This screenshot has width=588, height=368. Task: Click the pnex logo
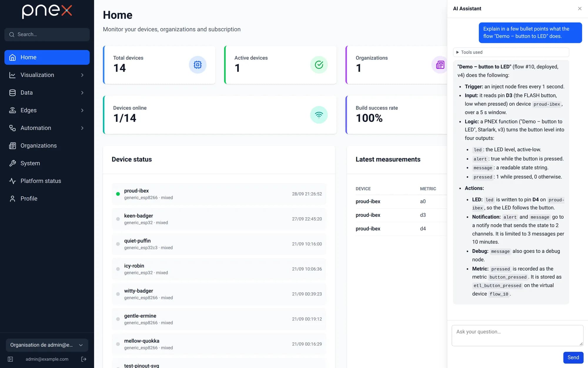[47, 11]
